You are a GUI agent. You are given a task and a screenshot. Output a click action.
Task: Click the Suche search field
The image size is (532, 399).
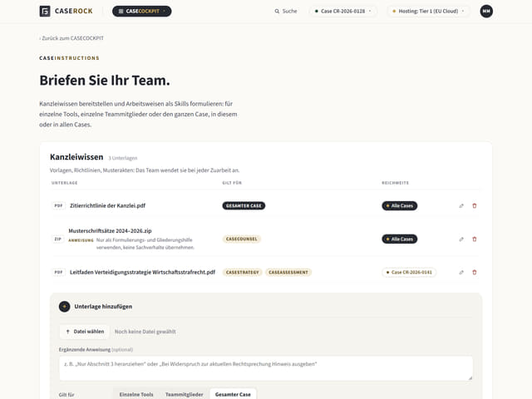286,11
